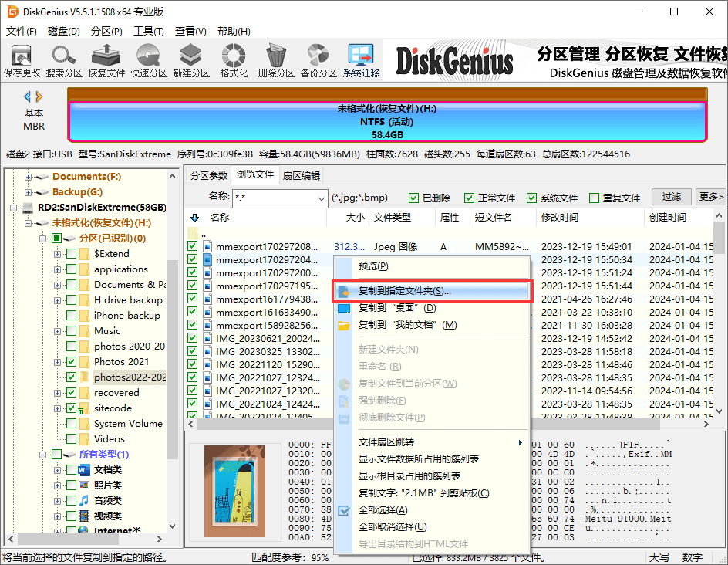Collapse the 所有类型(1) node

click(42, 455)
